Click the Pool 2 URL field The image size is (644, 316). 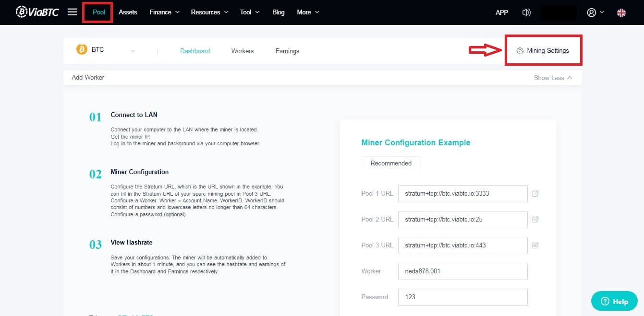[x=463, y=220]
